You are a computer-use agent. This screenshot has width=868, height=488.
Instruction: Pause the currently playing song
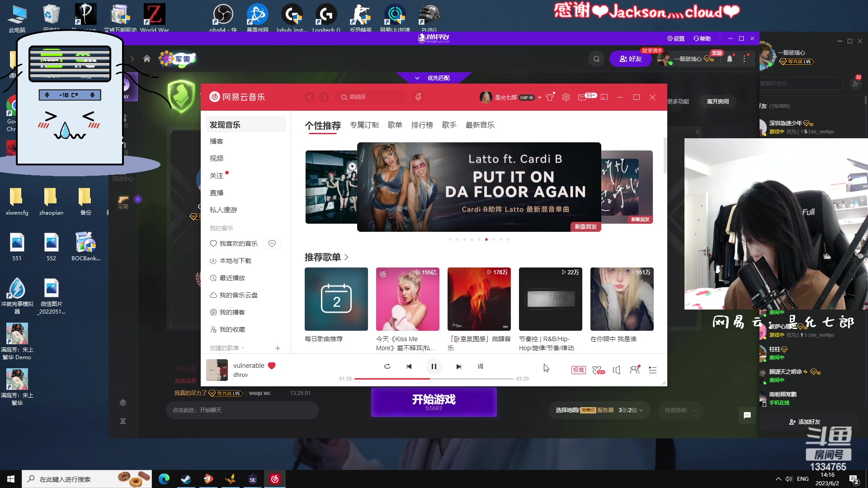[434, 366]
